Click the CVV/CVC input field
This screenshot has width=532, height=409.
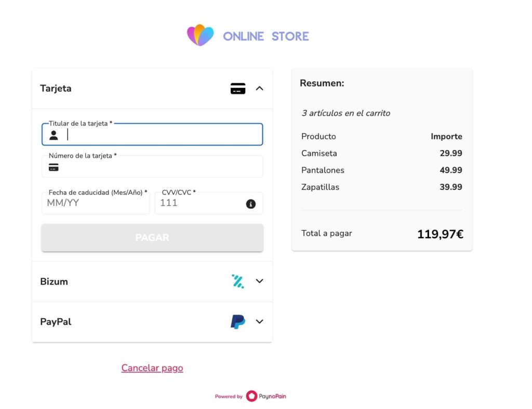tap(200, 203)
